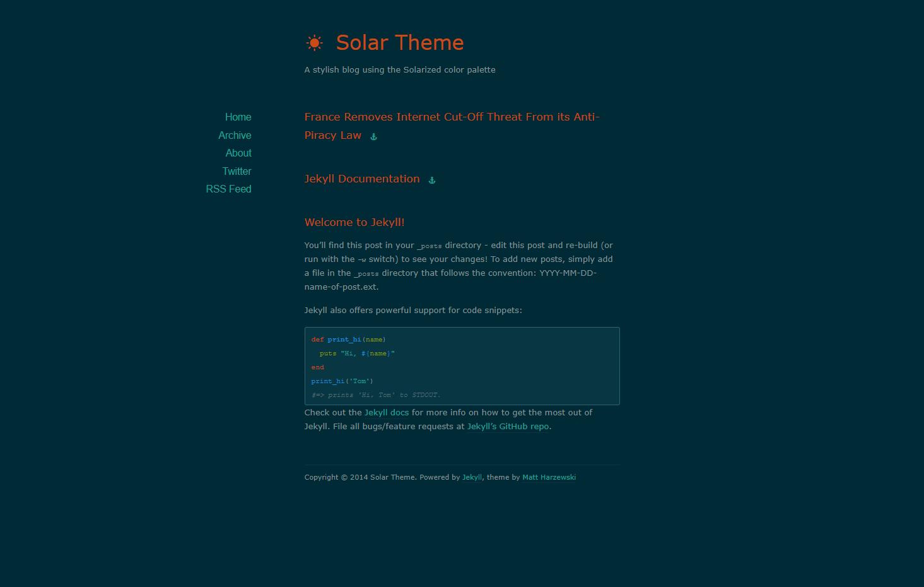Click the print_hi keyword in the code block
The image size is (924, 587).
pyautogui.click(x=344, y=339)
